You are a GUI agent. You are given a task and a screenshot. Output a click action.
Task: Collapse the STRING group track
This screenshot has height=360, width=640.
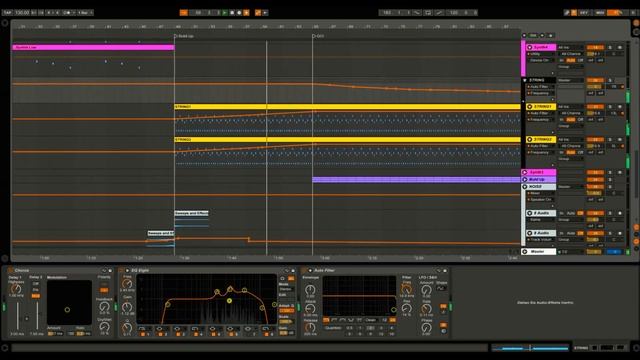(525, 80)
